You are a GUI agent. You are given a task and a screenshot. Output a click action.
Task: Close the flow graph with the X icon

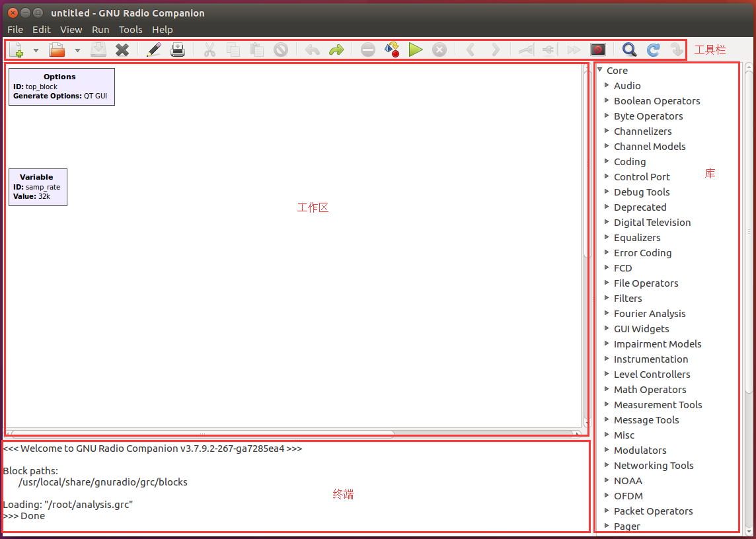[x=122, y=50]
